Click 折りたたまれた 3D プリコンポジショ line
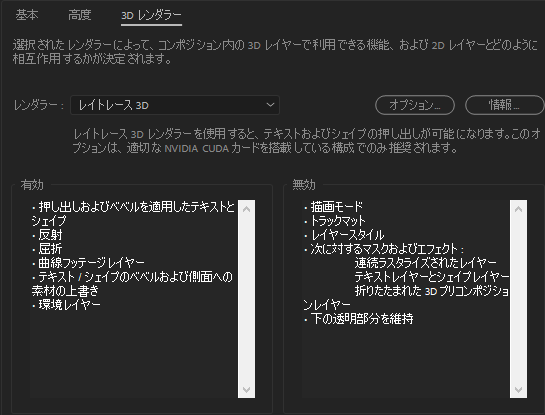 [x=432, y=291]
